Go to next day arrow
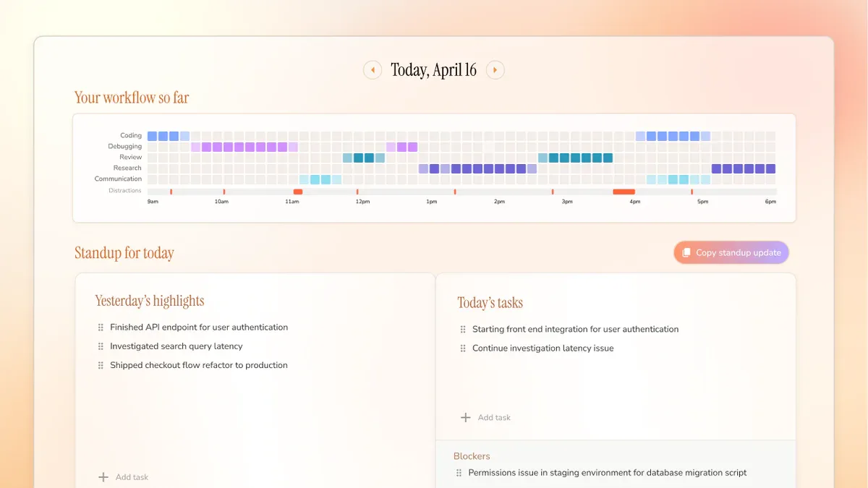Screen dimensions: 868x488 pos(495,70)
